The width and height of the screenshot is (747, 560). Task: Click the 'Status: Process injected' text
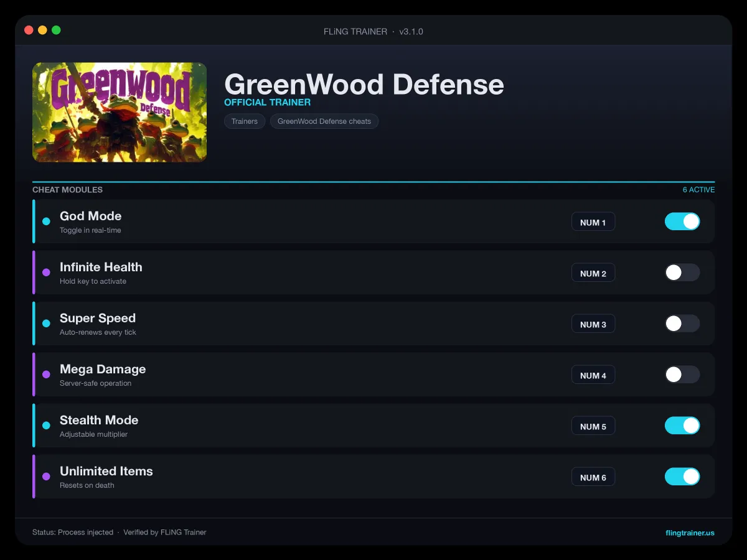[x=73, y=533]
